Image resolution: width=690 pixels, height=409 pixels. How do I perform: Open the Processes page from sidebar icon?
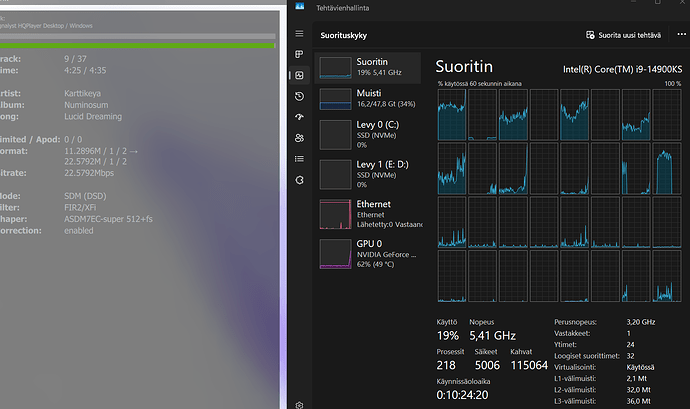tap(299, 54)
